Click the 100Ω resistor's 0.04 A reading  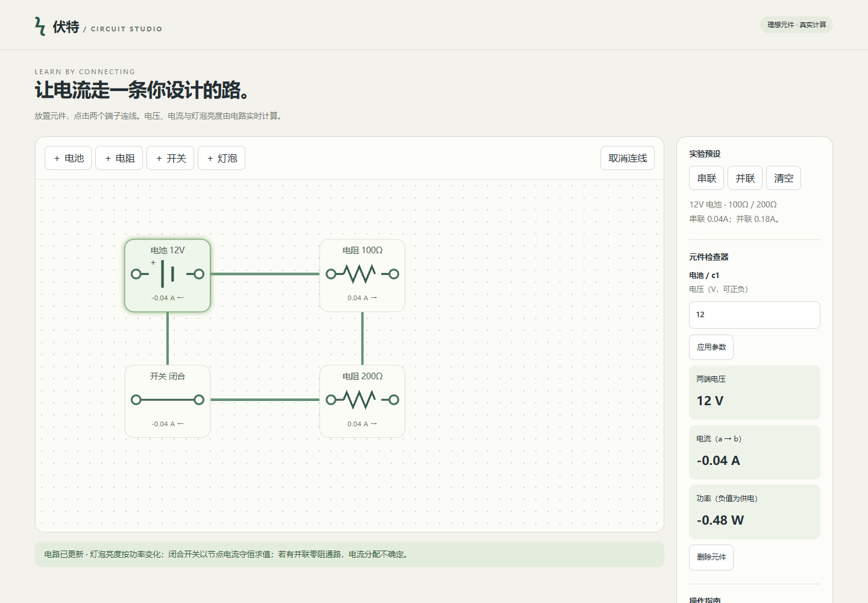tap(362, 298)
